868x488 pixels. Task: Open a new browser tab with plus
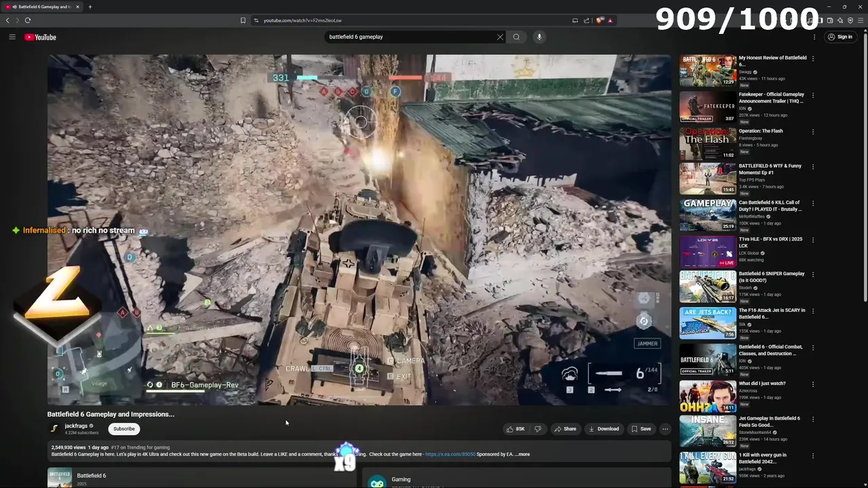tap(90, 7)
